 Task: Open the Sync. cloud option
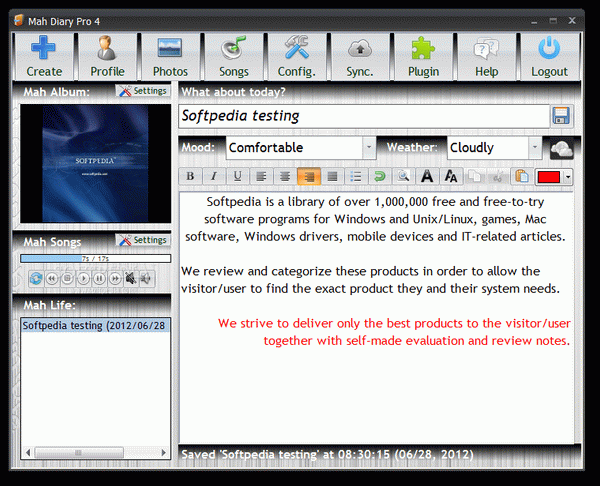pos(360,56)
